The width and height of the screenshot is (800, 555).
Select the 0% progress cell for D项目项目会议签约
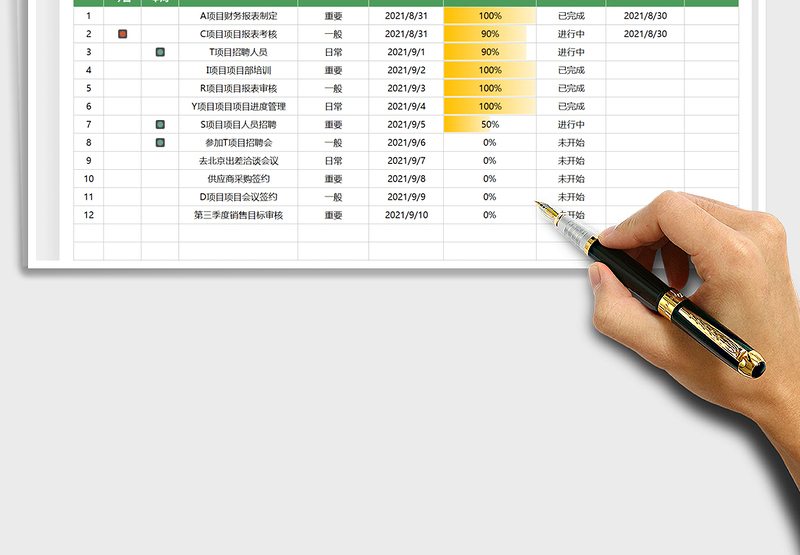489,197
